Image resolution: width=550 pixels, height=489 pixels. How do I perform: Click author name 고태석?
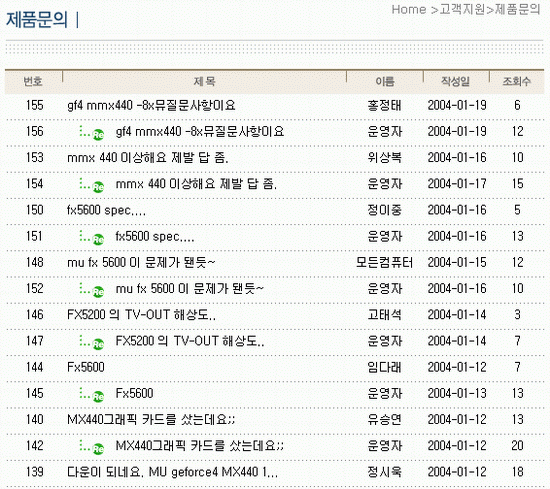(x=384, y=315)
